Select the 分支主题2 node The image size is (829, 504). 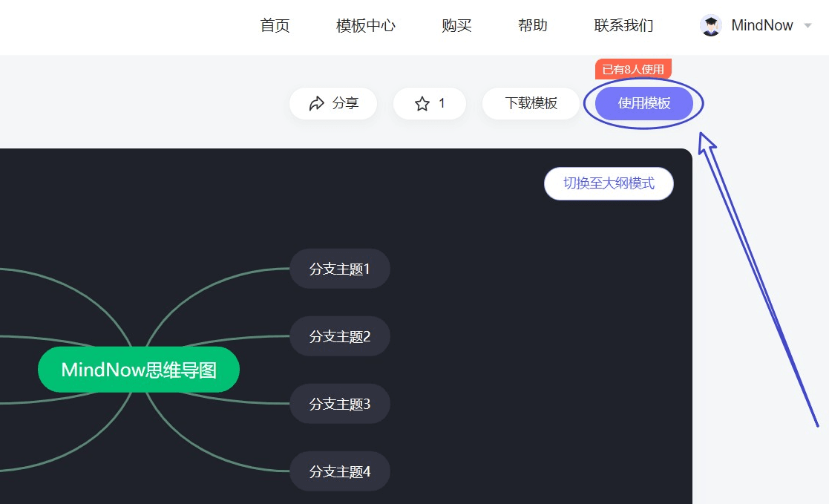click(339, 336)
